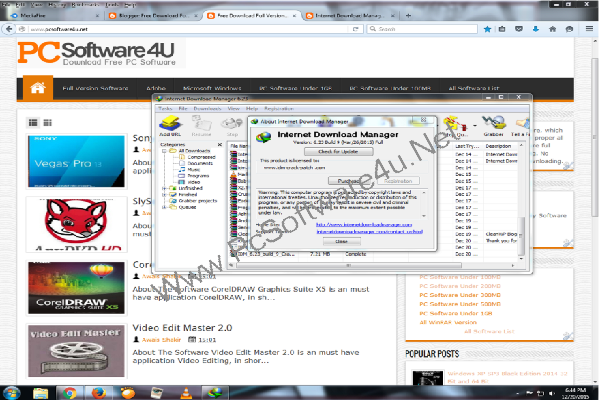The width and height of the screenshot is (600, 400).
Task: Close the IDM Categories panel with its X
Action: [x=220, y=144]
